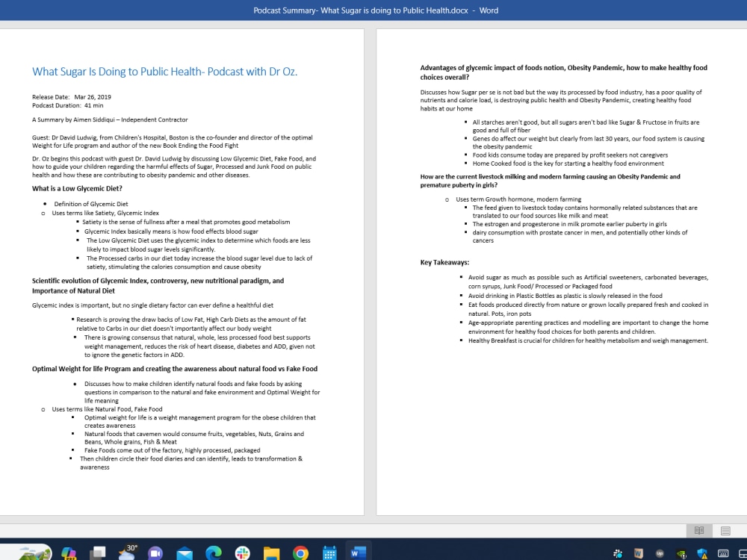Click the NVIDIA tray icon
This screenshot has height=560, width=747.
click(681, 554)
